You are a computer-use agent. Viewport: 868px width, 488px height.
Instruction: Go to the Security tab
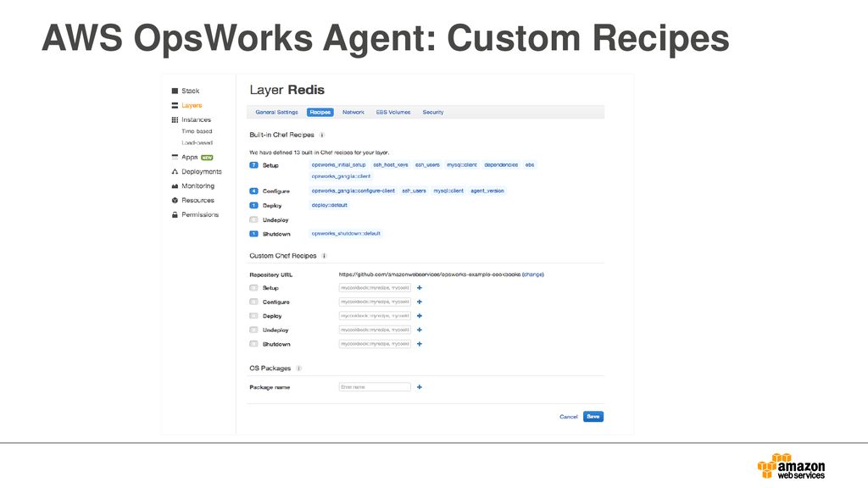[x=433, y=113]
